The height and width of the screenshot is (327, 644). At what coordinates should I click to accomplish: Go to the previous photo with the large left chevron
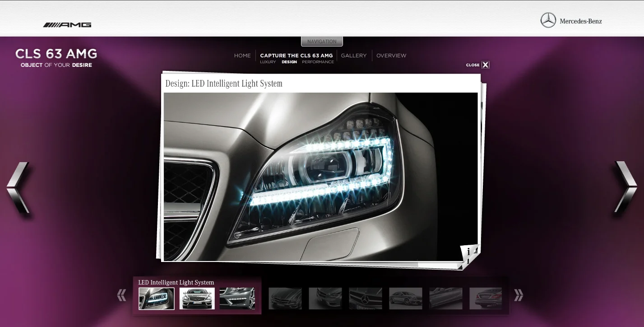(x=19, y=187)
